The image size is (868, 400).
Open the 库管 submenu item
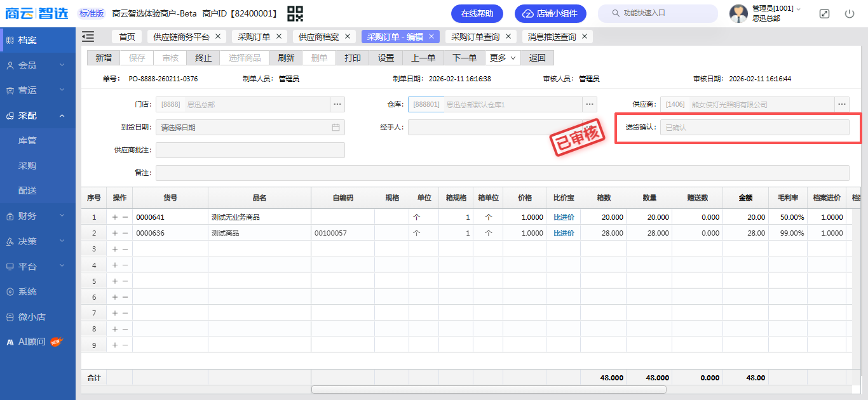coord(27,140)
